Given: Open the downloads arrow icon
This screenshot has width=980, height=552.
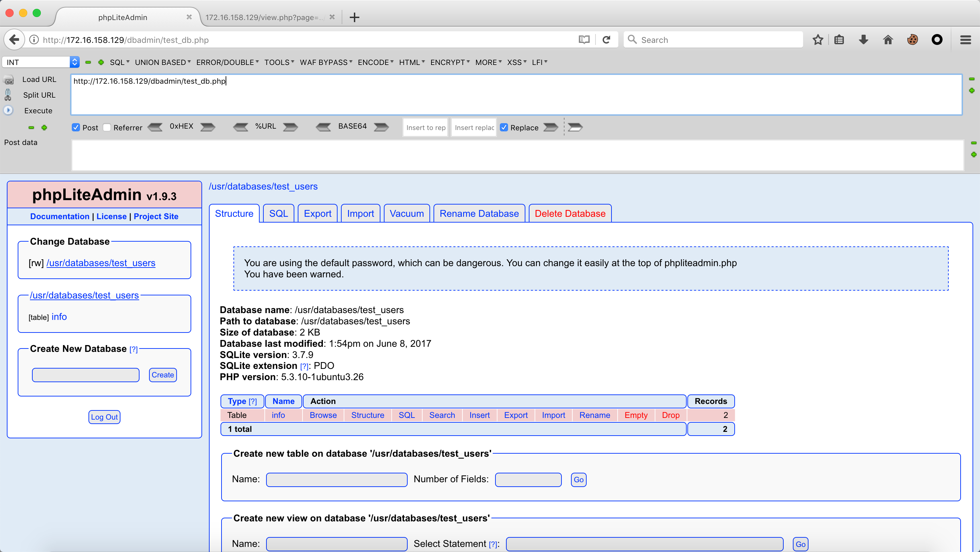Looking at the screenshot, I should 863,39.
